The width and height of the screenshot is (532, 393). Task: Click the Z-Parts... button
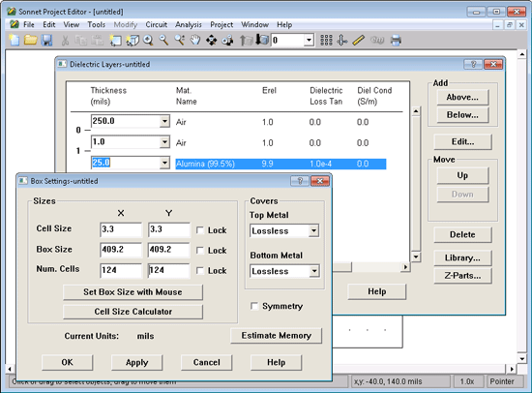coord(462,276)
